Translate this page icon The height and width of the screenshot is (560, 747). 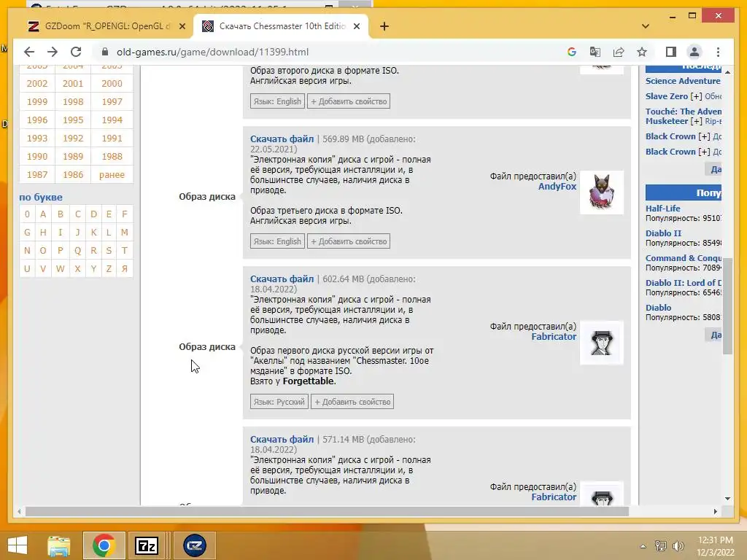595,52
